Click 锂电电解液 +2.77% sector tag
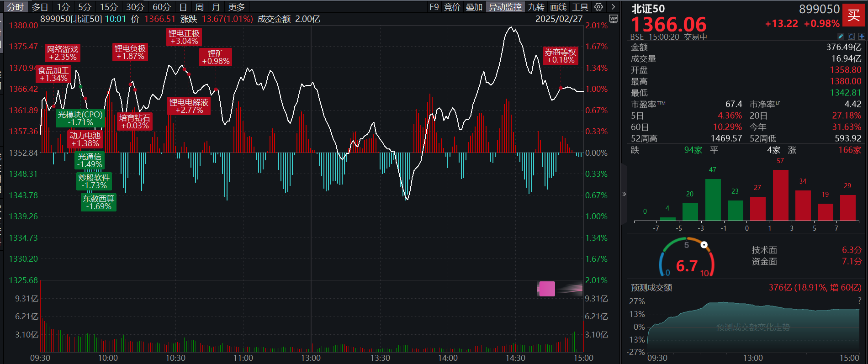This screenshot has height=364, width=868. pyautogui.click(x=189, y=106)
